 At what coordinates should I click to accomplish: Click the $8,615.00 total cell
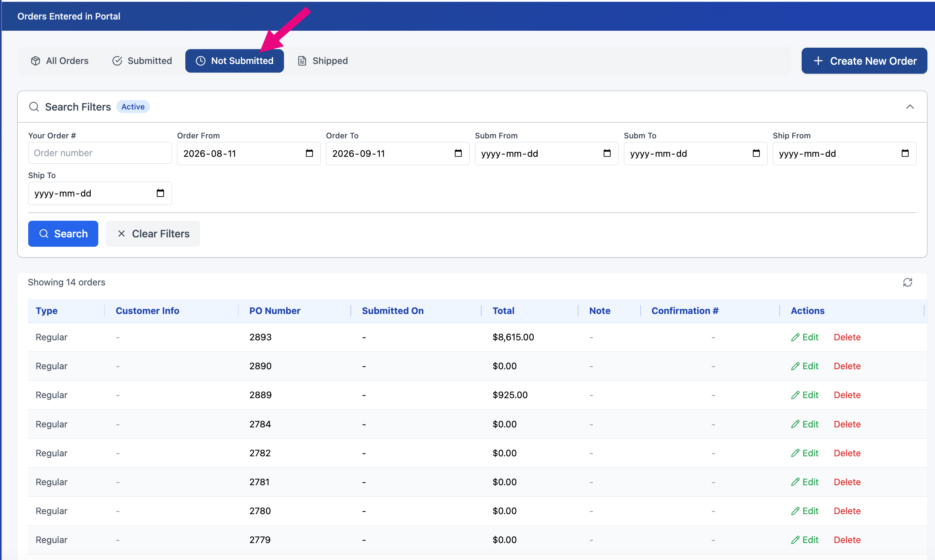513,337
